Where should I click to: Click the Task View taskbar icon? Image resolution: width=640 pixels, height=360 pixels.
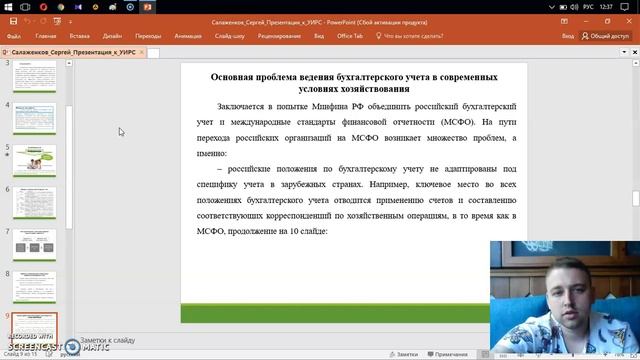25,7
